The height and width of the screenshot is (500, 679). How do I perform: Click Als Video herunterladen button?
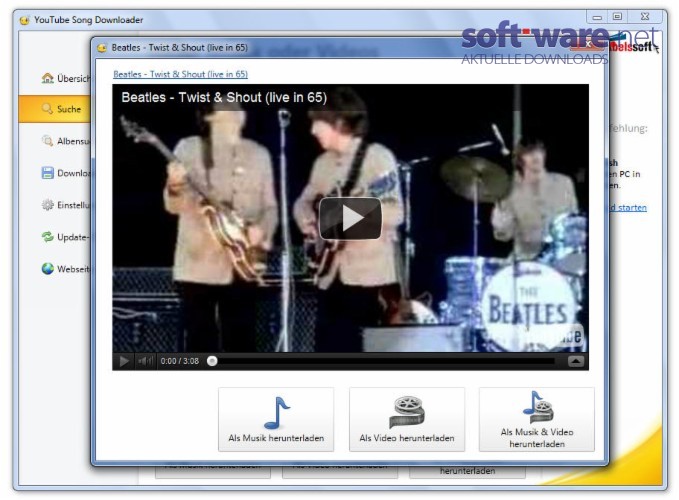407,419
